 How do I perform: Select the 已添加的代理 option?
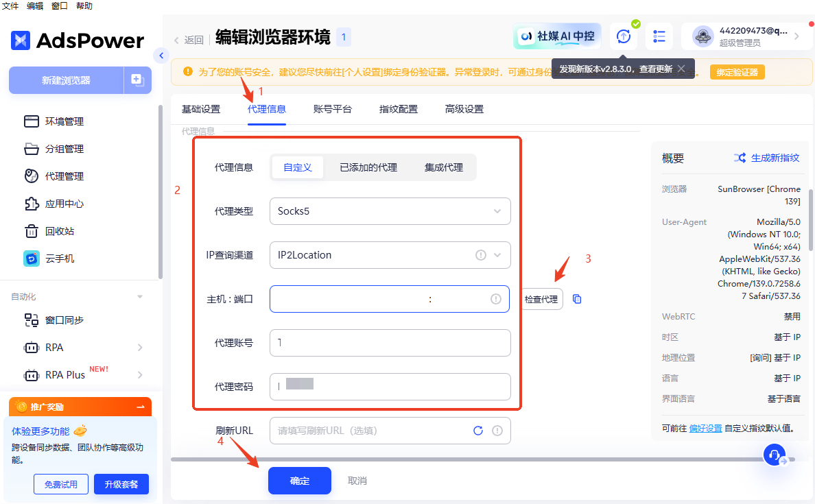click(x=368, y=167)
